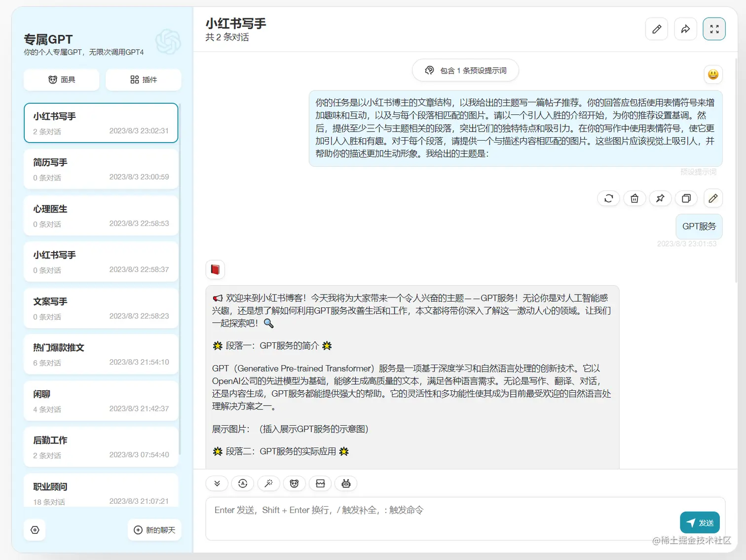This screenshot has width=746, height=560.
Task: Pin the GPT服务 message
Action: [x=660, y=198]
